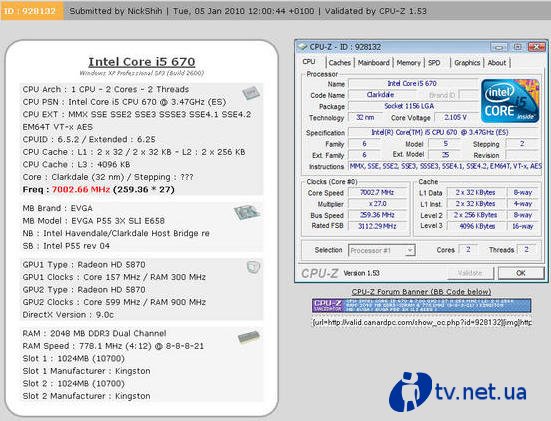Image resolution: width=551 pixels, height=421 pixels.
Task: Click the itv.net.ua site logo
Action: (x=458, y=391)
